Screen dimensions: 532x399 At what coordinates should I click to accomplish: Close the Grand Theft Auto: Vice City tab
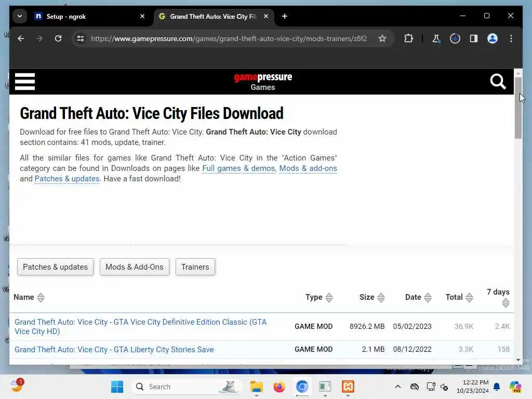(x=266, y=16)
